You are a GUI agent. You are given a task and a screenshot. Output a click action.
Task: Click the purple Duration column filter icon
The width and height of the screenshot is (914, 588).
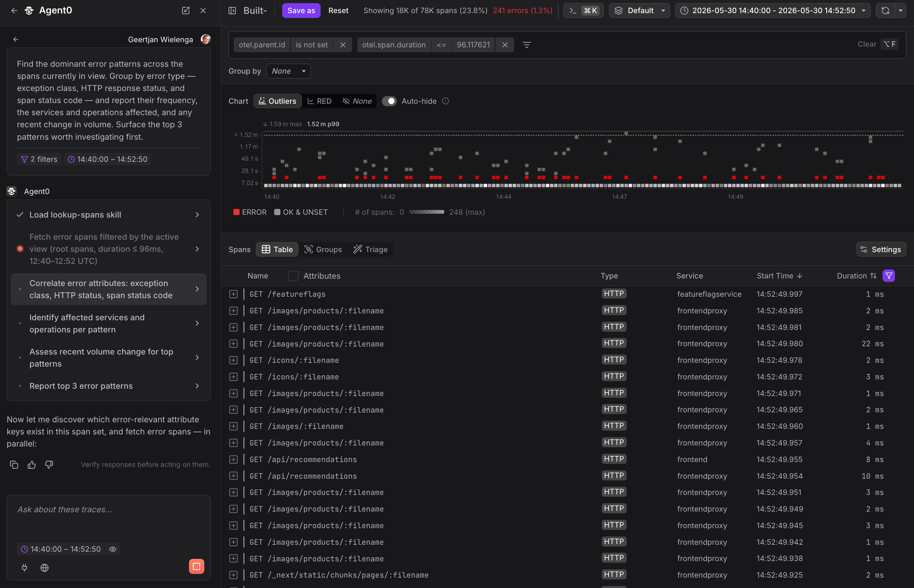pos(889,276)
